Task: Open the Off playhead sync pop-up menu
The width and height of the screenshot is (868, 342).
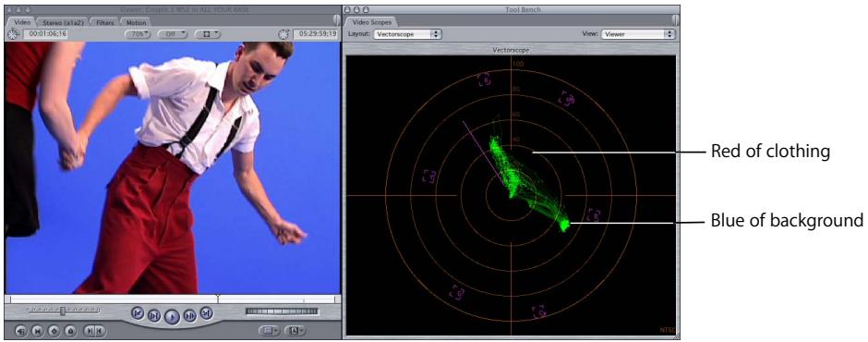Action: point(173,34)
